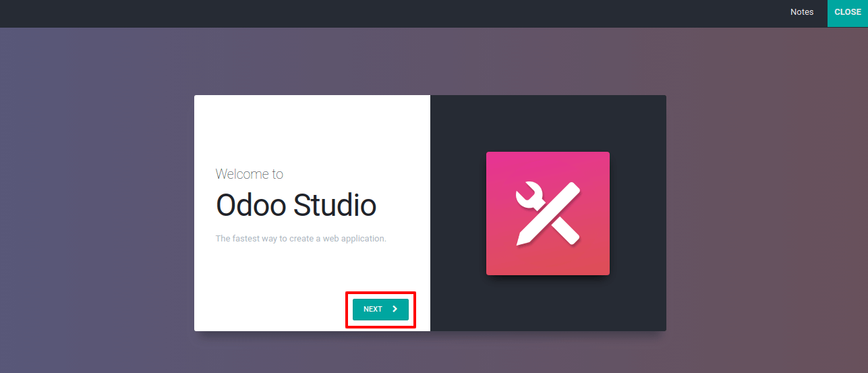Click the CLOSE button in top bar
868x373 pixels.
pos(848,13)
